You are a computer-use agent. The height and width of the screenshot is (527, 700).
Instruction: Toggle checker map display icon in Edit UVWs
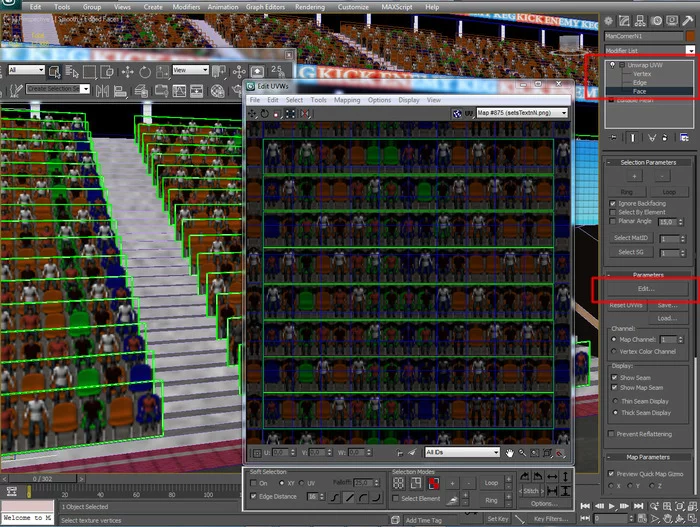click(x=457, y=113)
